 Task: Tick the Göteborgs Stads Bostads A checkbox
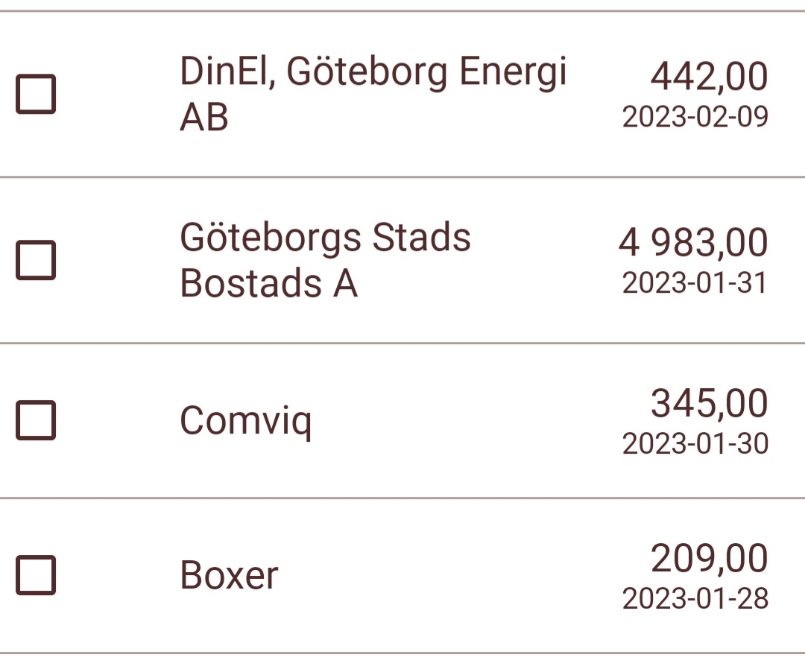coord(36,260)
